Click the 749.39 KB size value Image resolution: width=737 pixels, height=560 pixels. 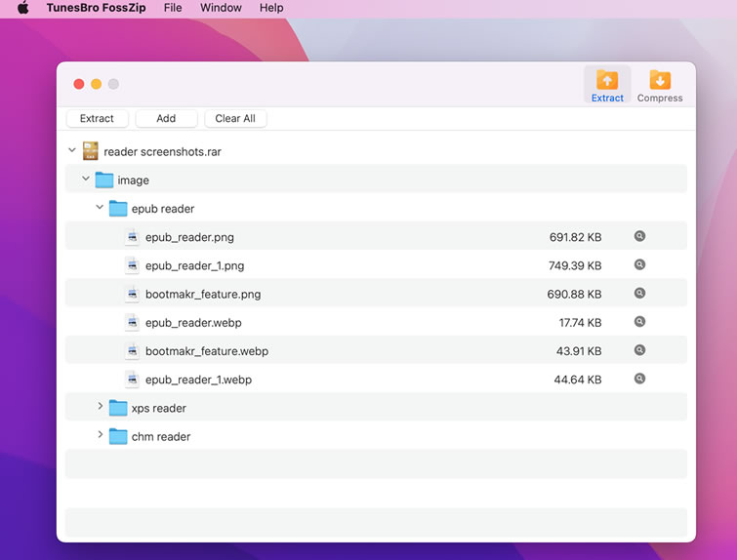pyautogui.click(x=575, y=266)
